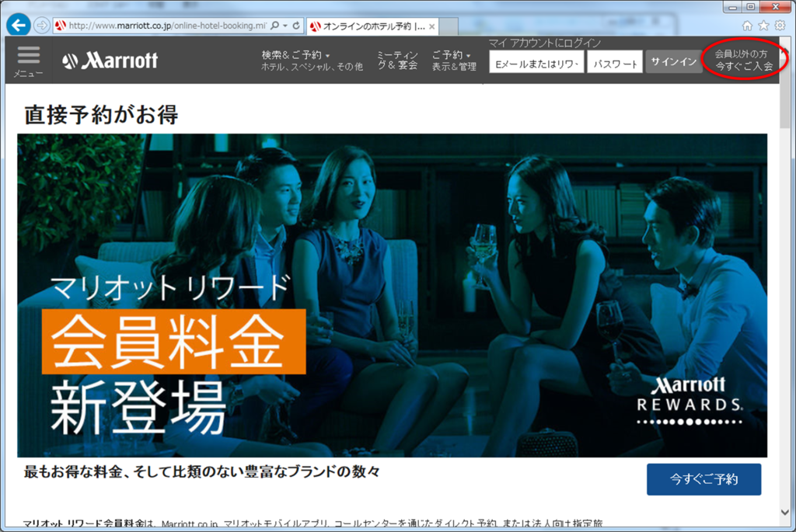Open favorites star icon
796x532 pixels.
click(x=763, y=26)
